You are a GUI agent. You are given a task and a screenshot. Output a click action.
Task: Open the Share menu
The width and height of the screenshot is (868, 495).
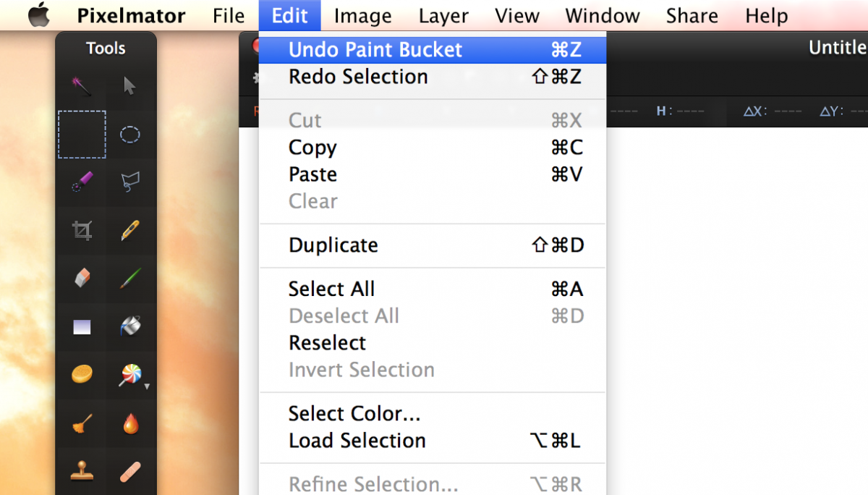click(x=692, y=15)
